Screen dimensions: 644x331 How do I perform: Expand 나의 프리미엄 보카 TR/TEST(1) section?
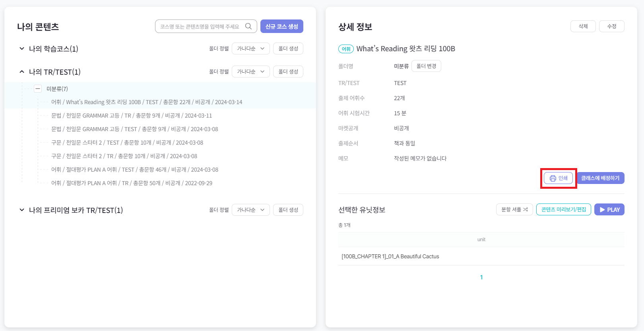tap(22, 210)
